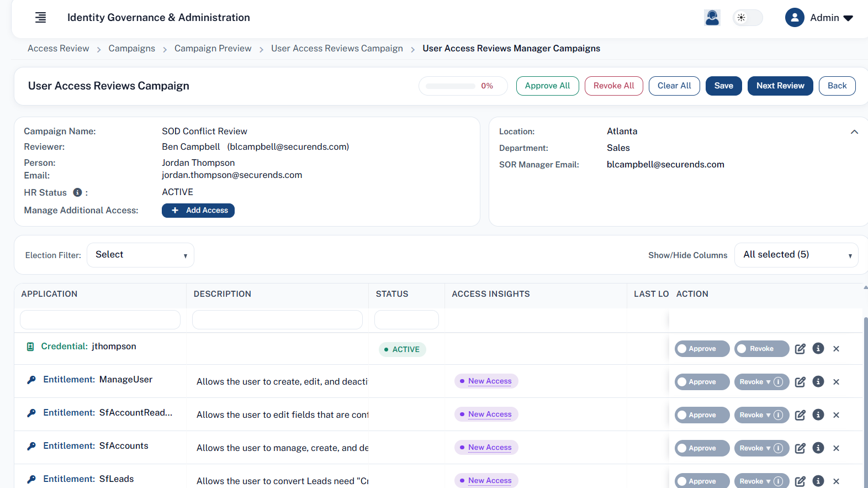This screenshot has width=868, height=488.
Task: Click info icon in SfLeads row
Action: pos(818,481)
